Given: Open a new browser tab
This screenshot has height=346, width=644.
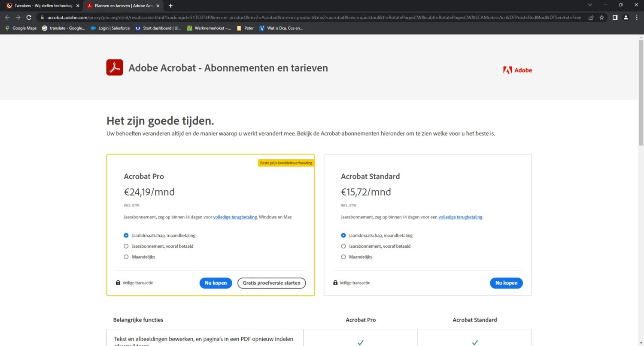Looking at the screenshot, I should (171, 6).
